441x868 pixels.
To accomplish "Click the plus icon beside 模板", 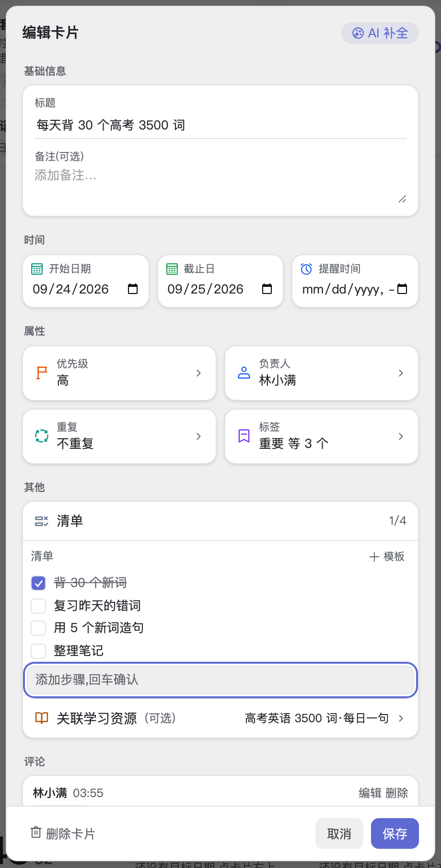I will (374, 557).
